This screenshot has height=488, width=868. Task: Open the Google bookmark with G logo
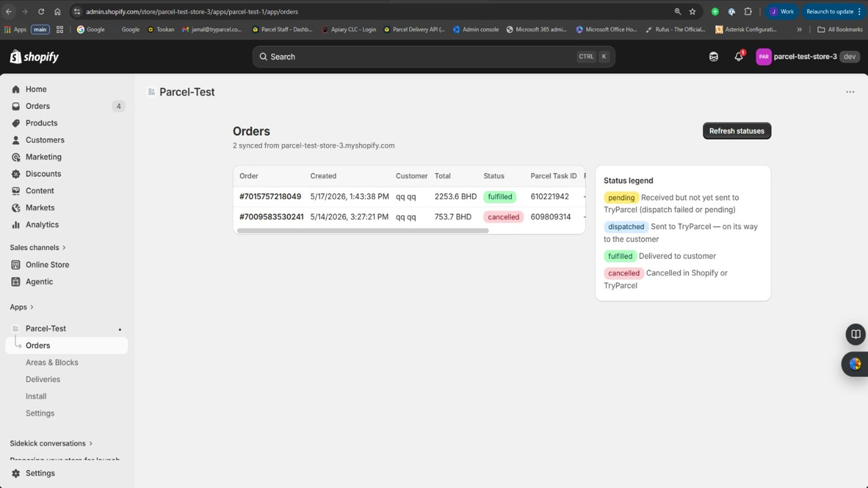pos(91,29)
